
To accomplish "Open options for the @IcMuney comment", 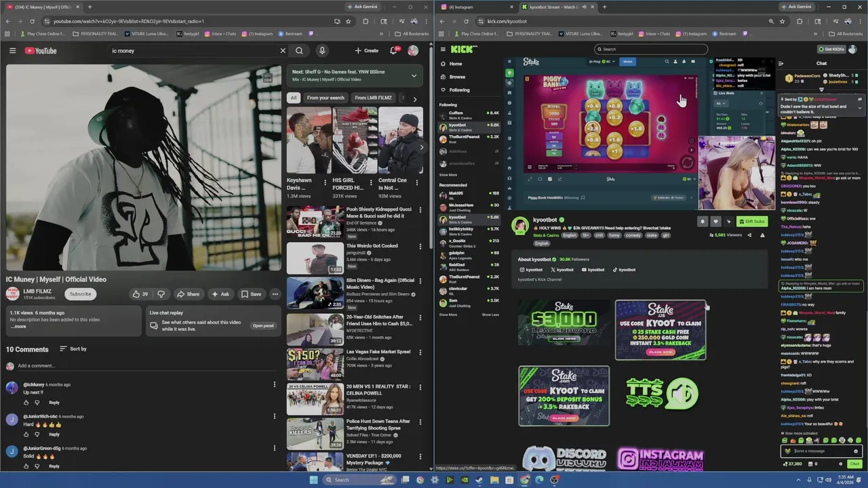I will (x=275, y=384).
